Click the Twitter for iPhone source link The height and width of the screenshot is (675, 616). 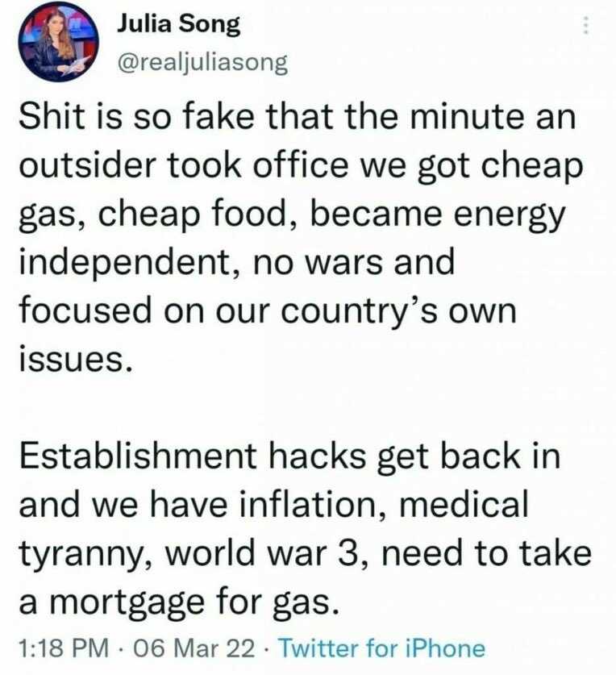[x=382, y=648]
